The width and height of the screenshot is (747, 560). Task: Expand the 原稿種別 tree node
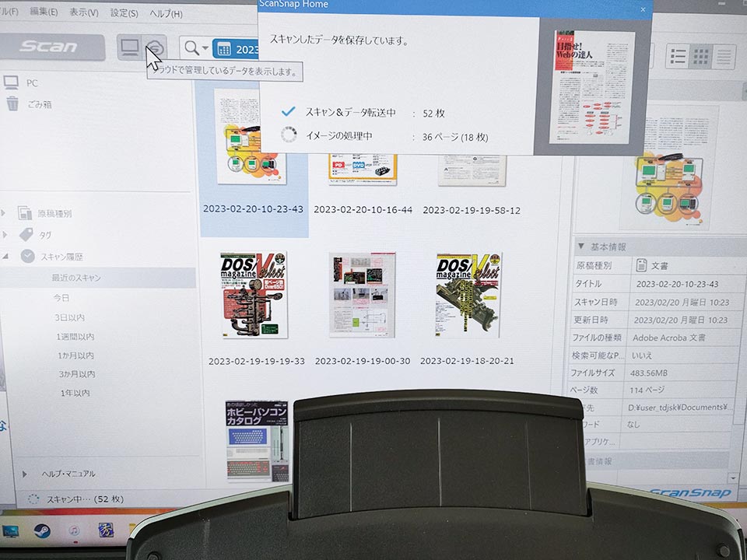(5, 213)
